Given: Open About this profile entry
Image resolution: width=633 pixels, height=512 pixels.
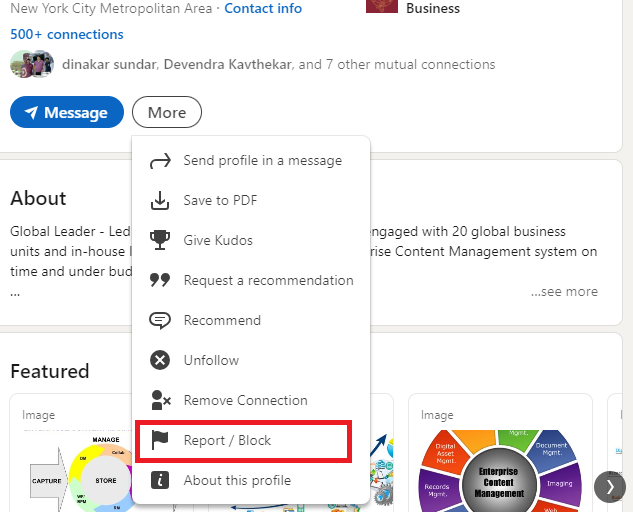Looking at the screenshot, I should pos(251,481).
